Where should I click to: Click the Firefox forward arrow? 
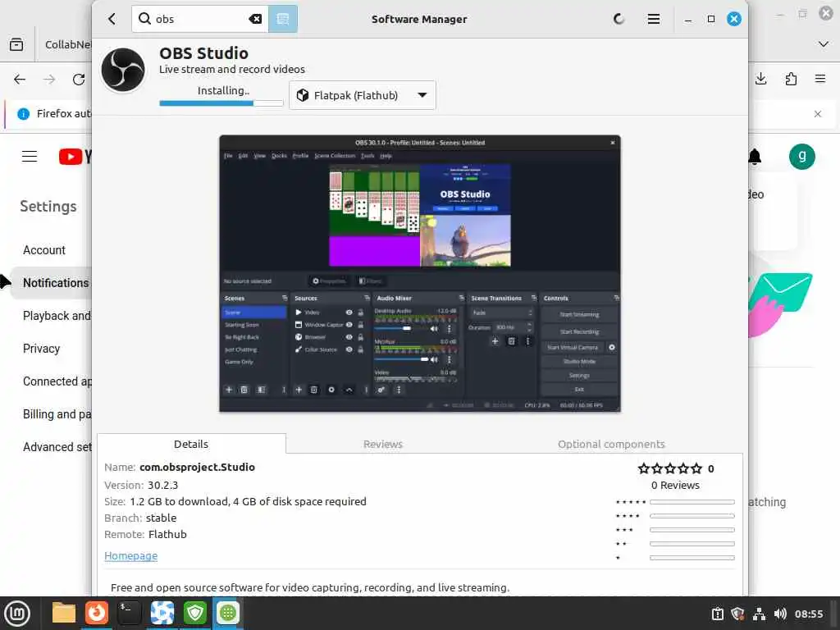tap(49, 80)
